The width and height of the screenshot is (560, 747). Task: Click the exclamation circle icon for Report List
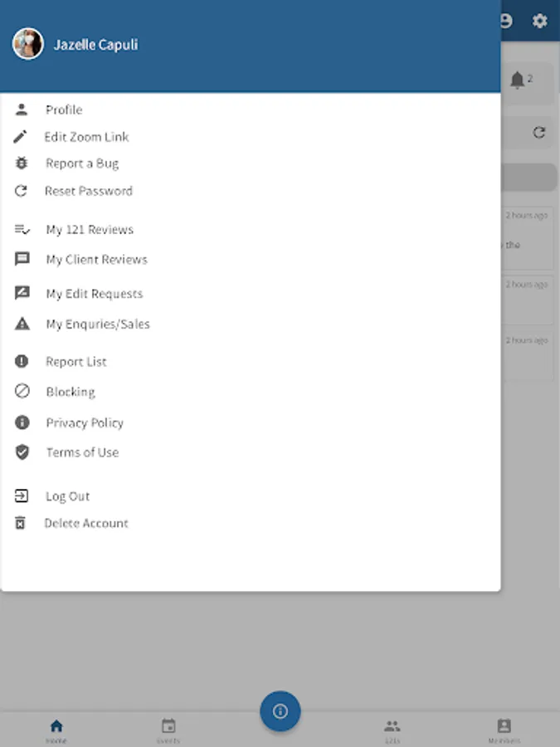(x=22, y=361)
